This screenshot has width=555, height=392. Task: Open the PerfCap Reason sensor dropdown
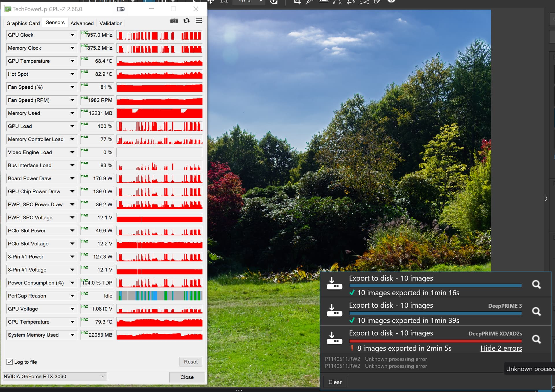click(72, 296)
